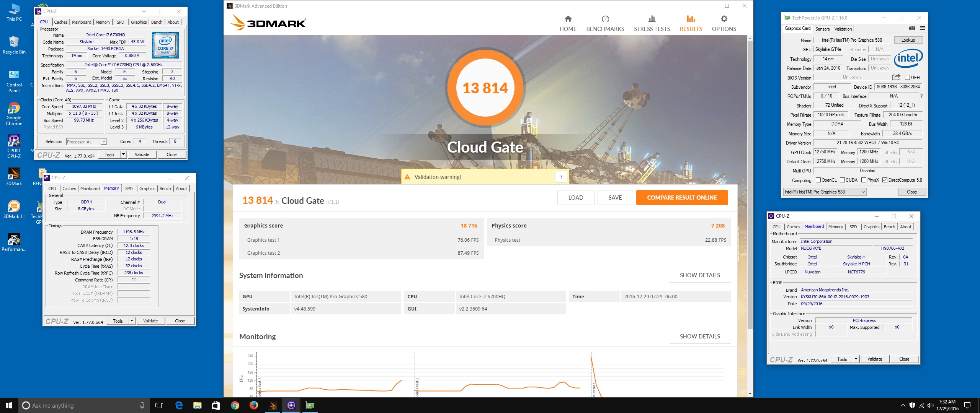This screenshot has width=980, height=413.
Task: Go to STRESS TESTS in 3DMark
Action: click(652, 23)
